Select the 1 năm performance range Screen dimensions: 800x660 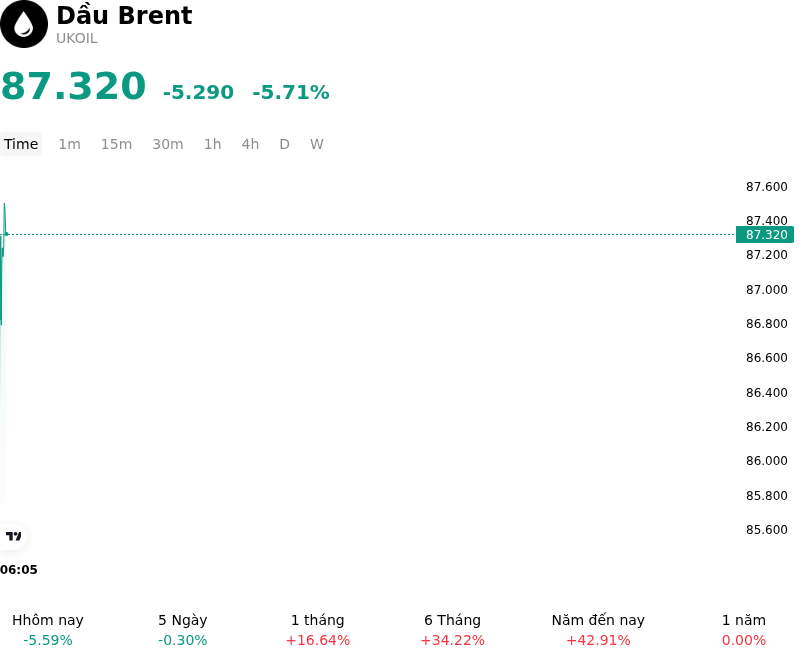coord(744,630)
